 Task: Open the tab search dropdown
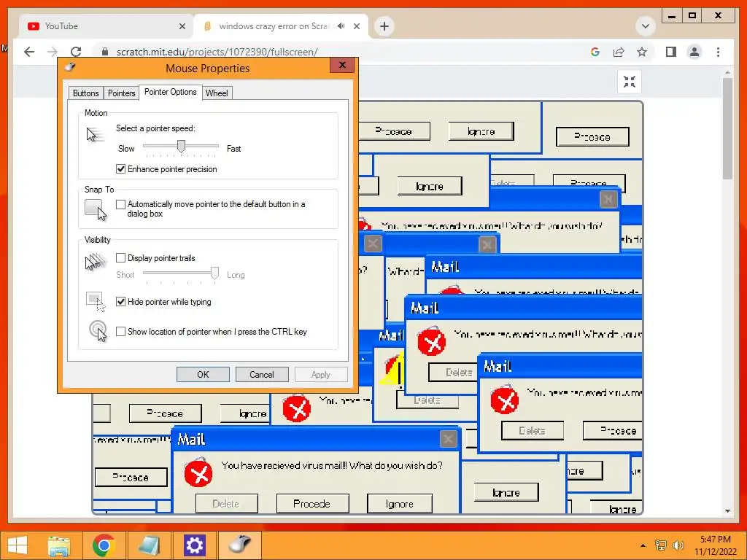pyautogui.click(x=646, y=26)
